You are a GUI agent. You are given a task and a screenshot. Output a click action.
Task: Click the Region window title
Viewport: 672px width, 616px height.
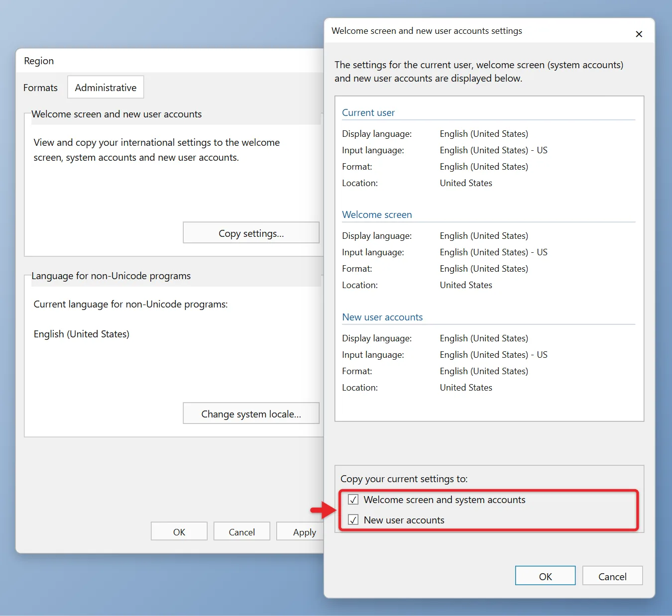click(x=39, y=61)
